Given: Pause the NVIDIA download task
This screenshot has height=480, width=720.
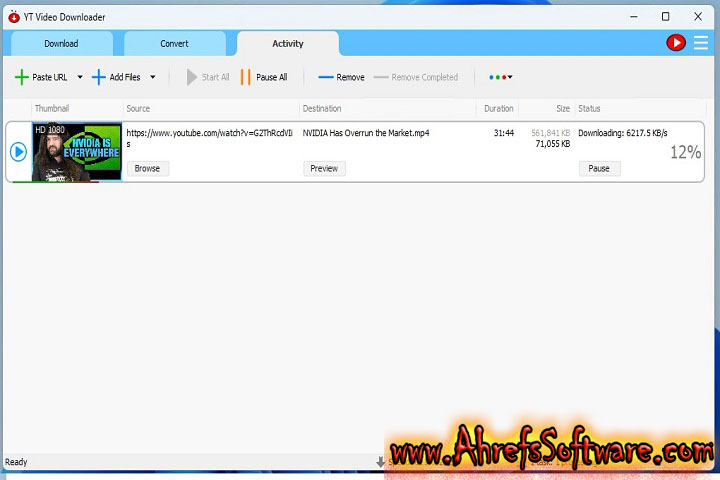Looking at the screenshot, I should point(599,169).
